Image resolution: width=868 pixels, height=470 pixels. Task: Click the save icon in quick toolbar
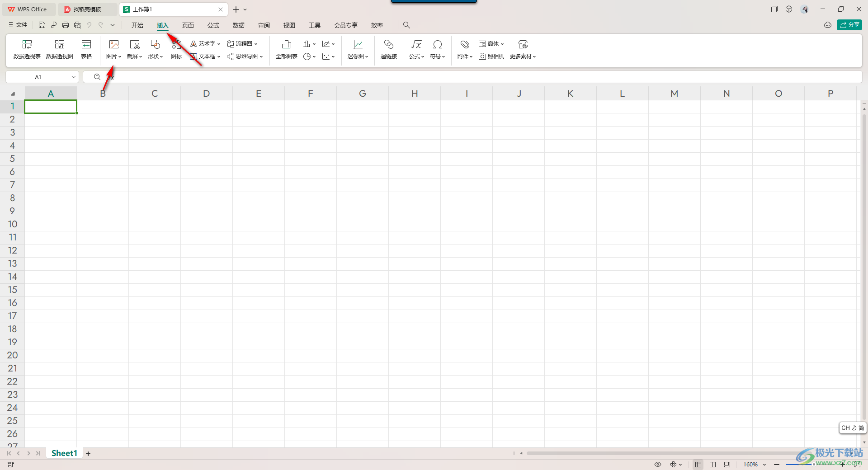coord(42,25)
